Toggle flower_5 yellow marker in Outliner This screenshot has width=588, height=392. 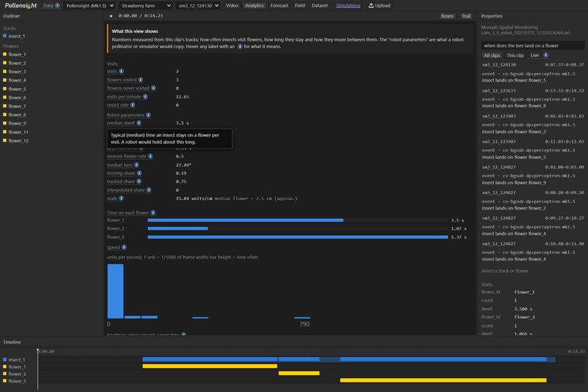5,89
